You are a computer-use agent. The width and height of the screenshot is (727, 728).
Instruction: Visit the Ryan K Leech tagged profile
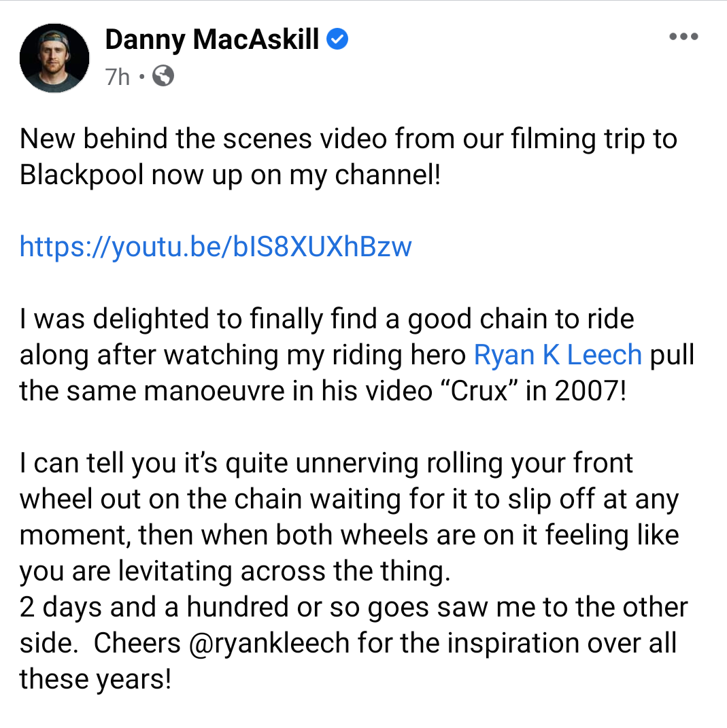(x=558, y=354)
